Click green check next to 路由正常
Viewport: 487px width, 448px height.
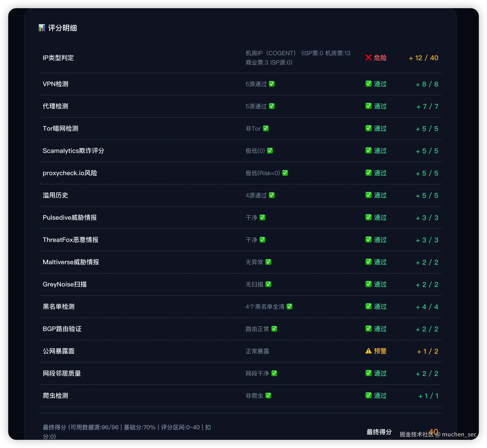click(x=274, y=329)
